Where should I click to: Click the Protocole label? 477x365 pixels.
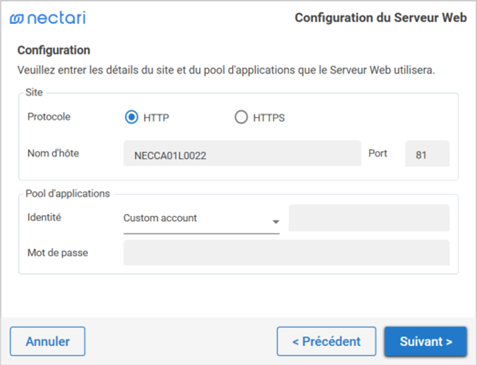tap(49, 117)
